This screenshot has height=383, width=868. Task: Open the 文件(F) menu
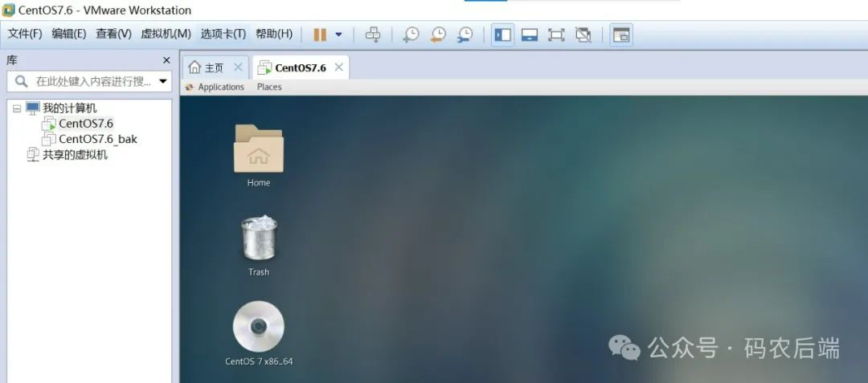pyautogui.click(x=25, y=34)
